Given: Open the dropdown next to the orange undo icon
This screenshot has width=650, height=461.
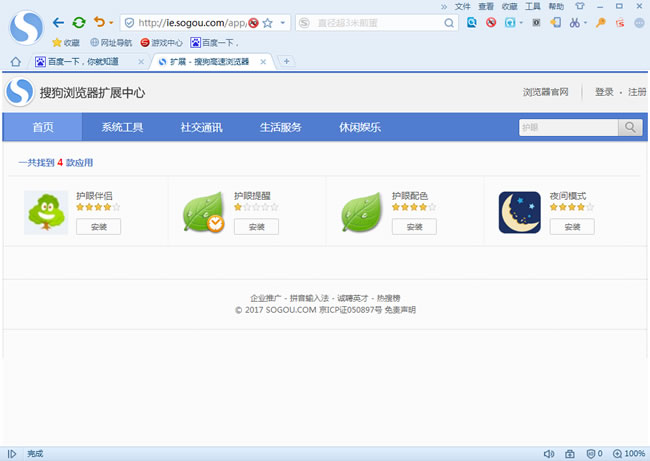Looking at the screenshot, I should [x=111, y=23].
